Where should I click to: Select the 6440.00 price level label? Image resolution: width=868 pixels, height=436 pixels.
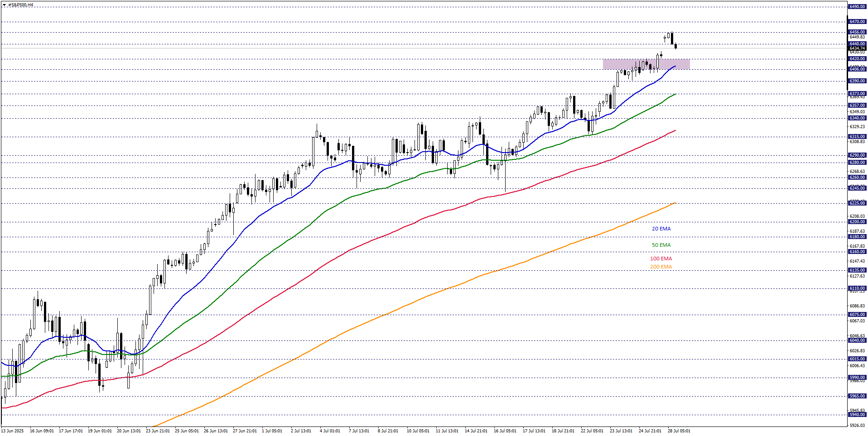point(857,44)
